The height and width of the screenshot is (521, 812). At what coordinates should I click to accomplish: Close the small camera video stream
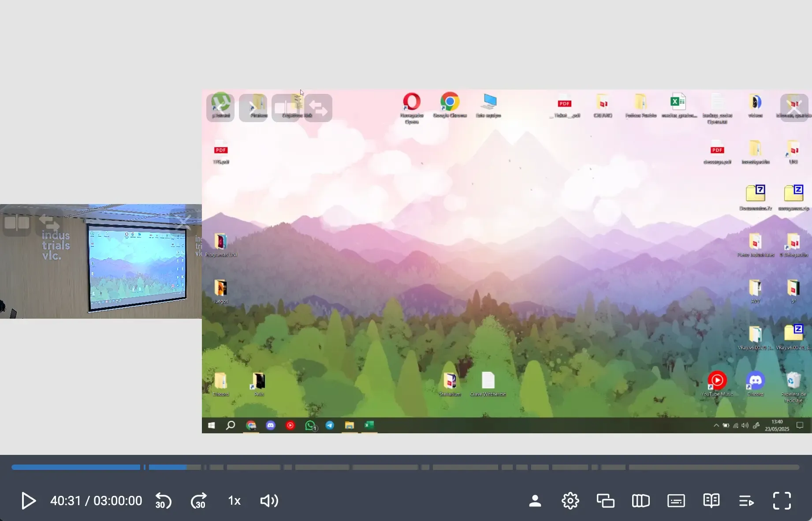tap(183, 222)
